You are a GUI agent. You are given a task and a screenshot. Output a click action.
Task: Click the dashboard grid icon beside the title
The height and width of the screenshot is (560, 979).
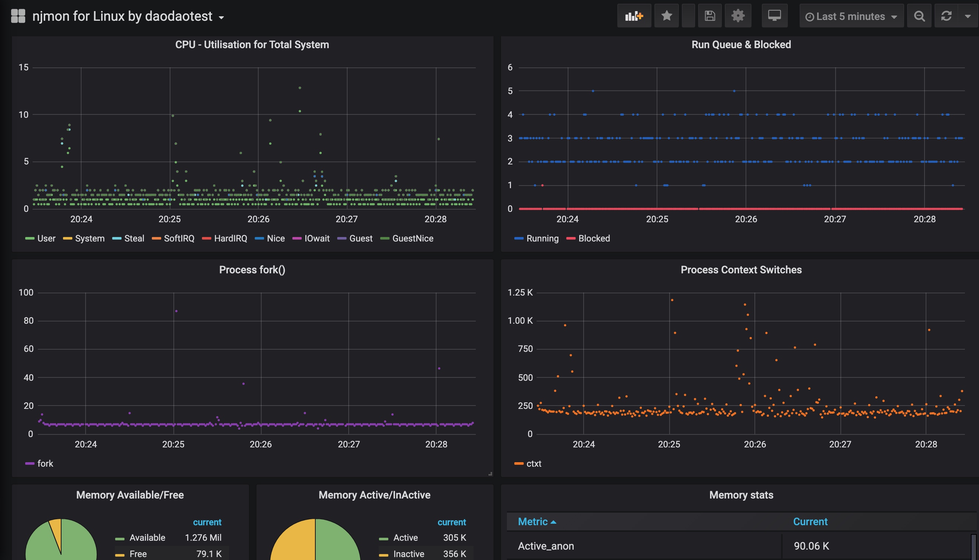[x=18, y=16]
